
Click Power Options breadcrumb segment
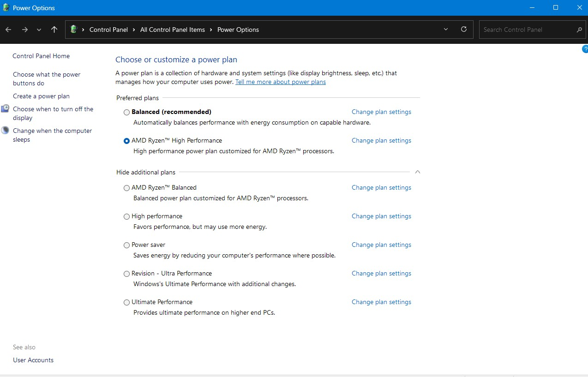coord(238,30)
